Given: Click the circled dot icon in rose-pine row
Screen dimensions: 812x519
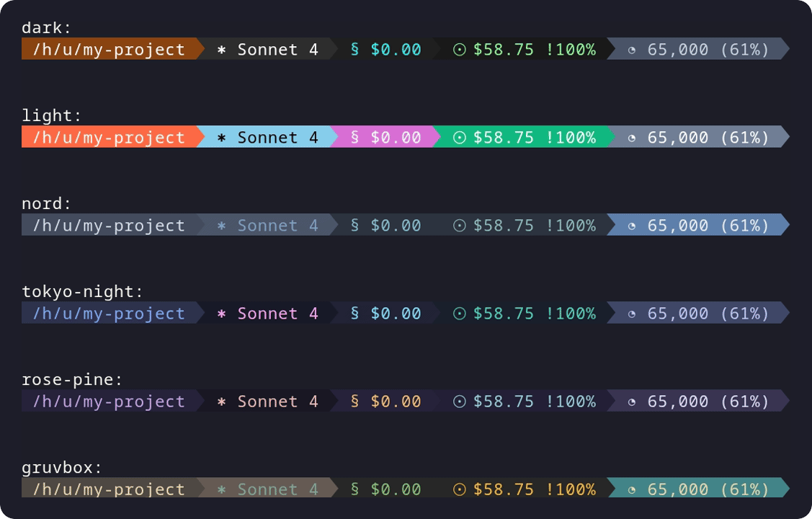Looking at the screenshot, I should 460,402.
